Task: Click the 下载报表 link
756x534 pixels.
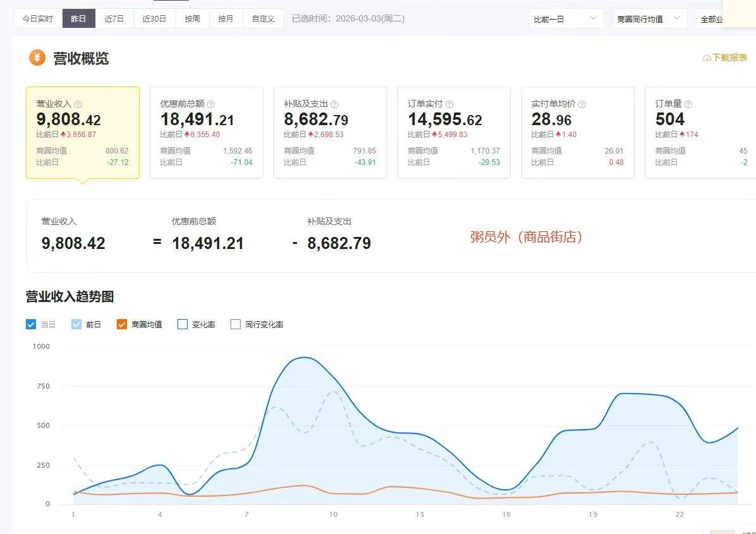Action: coord(729,58)
